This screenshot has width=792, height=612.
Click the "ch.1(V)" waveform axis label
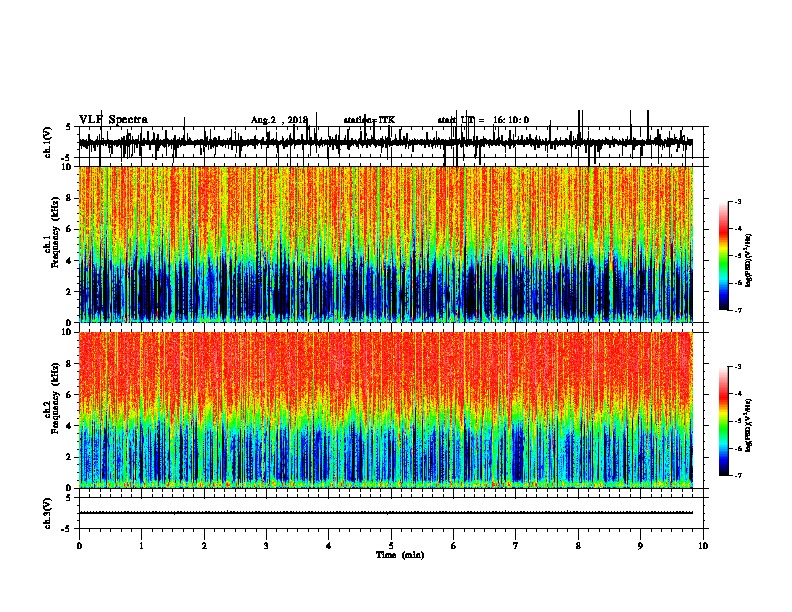[48, 142]
